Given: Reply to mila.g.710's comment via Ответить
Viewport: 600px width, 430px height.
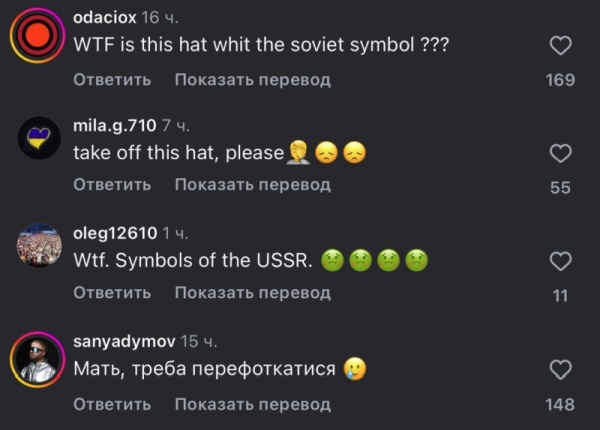Looking at the screenshot, I should (112, 185).
